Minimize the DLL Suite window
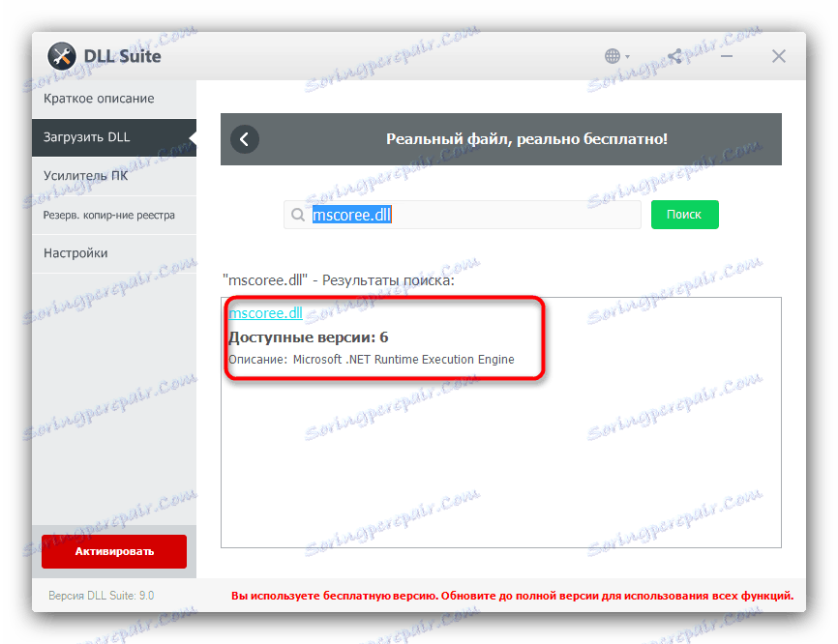 click(x=727, y=56)
